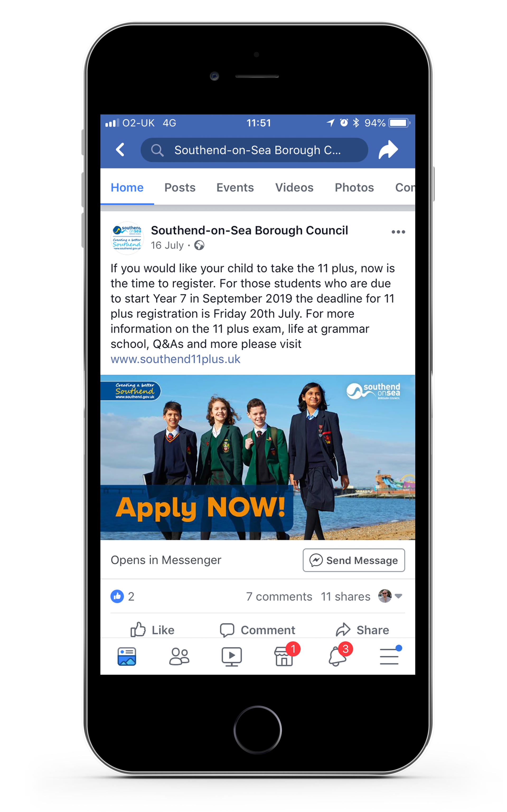The width and height of the screenshot is (507, 812).
Task: Open the Watch video bottom icon
Action: coord(231,657)
